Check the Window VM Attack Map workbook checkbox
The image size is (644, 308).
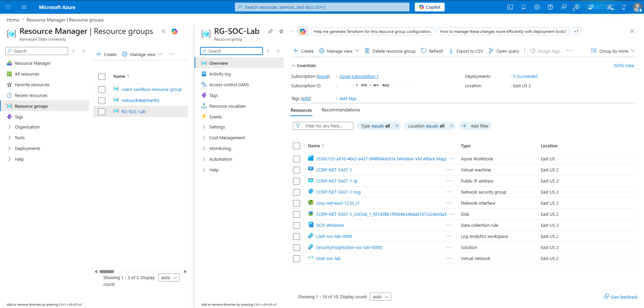click(296, 159)
